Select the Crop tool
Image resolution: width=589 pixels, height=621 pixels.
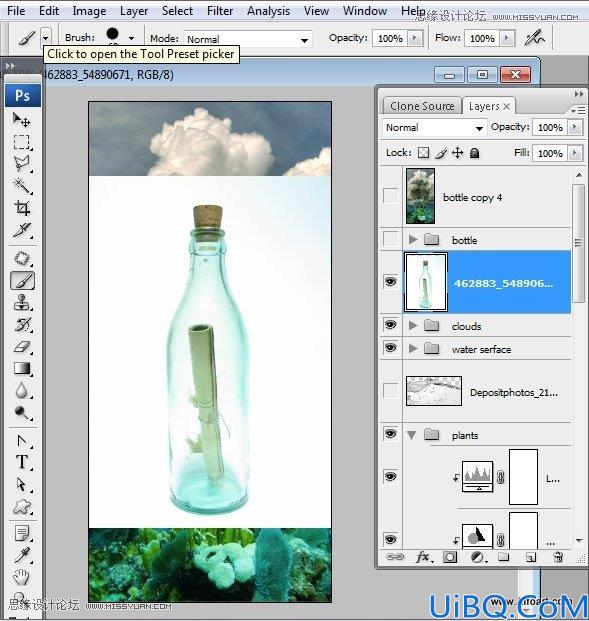pyautogui.click(x=22, y=208)
